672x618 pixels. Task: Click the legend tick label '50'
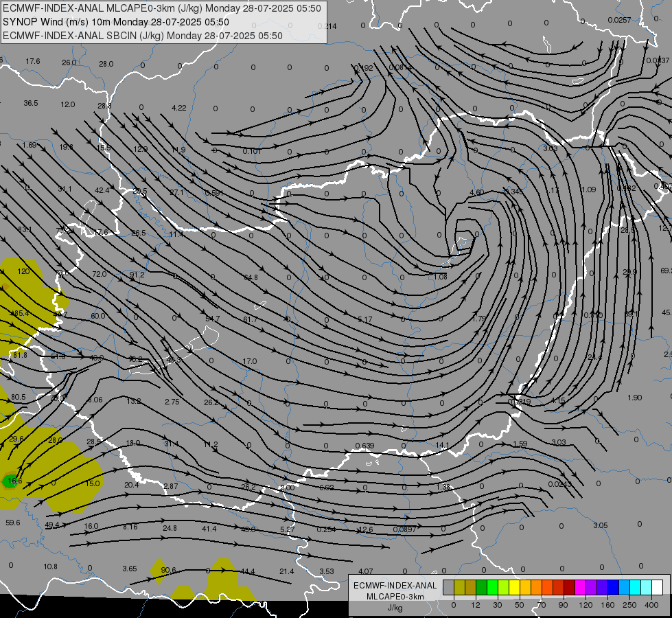520,605
